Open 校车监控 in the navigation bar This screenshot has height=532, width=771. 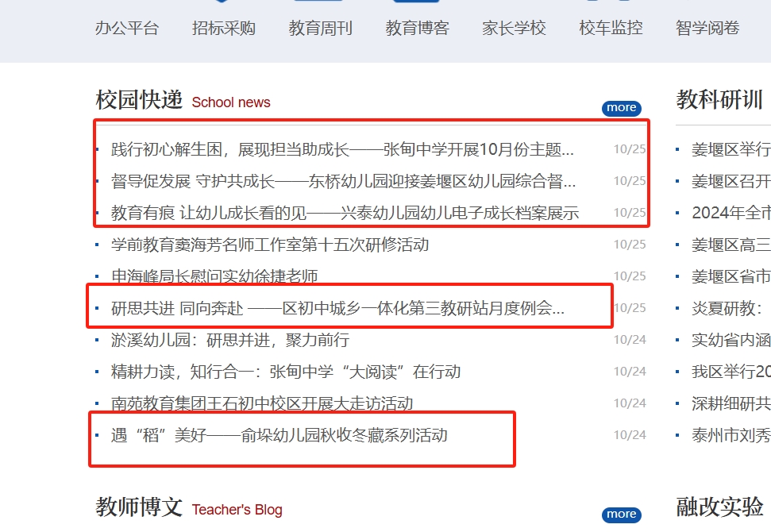tap(611, 28)
